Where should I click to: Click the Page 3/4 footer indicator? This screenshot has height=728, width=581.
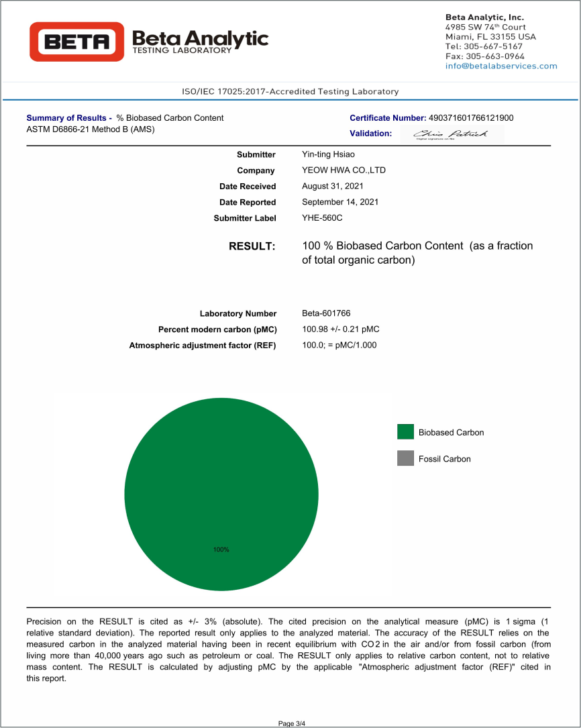pyautogui.click(x=292, y=723)
